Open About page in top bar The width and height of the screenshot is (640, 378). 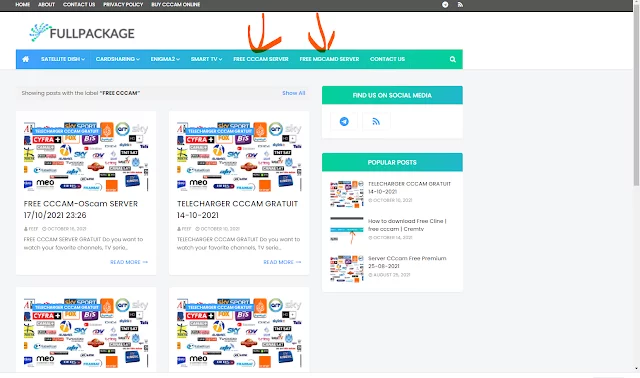tap(46, 4)
